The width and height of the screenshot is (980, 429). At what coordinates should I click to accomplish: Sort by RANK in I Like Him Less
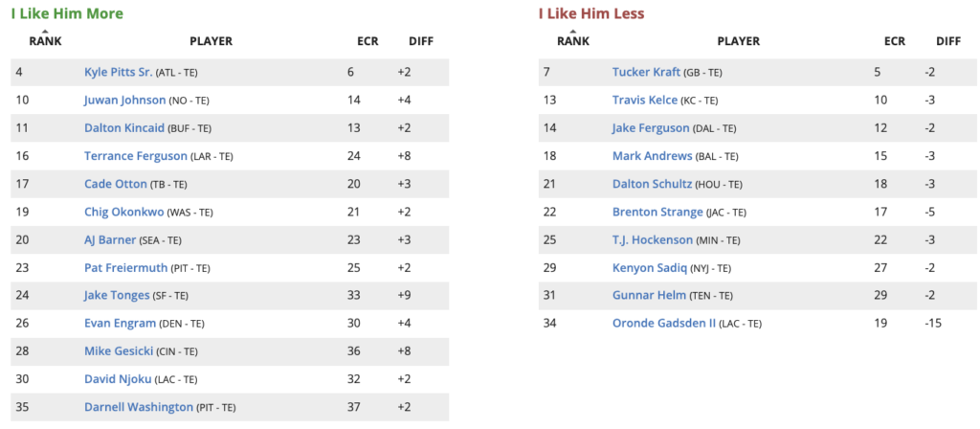[x=573, y=41]
